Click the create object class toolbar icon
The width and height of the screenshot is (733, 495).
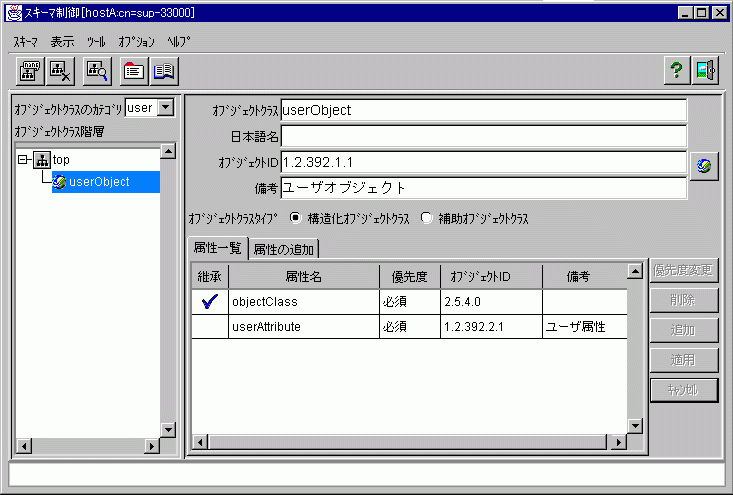(30, 72)
